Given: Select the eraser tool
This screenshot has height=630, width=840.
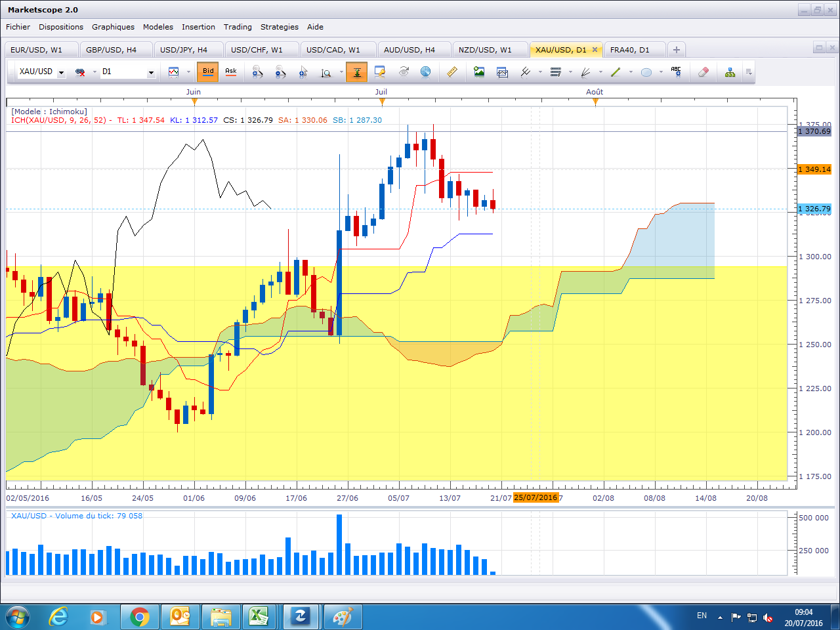Looking at the screenshot, I should [703, 72].
